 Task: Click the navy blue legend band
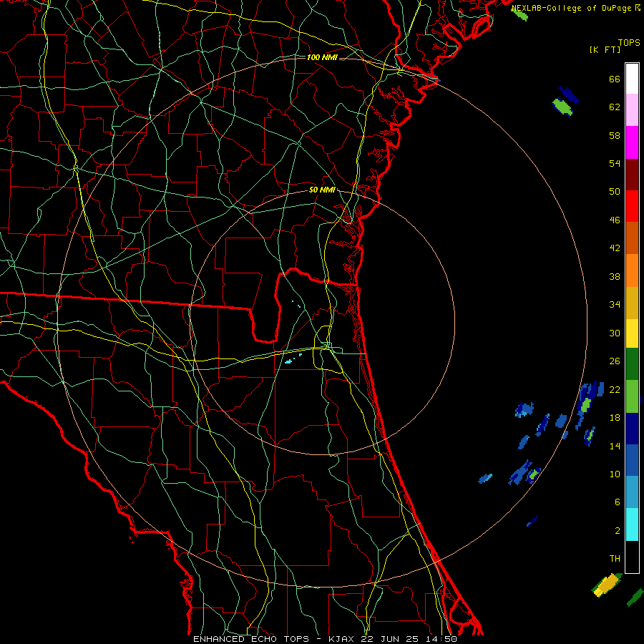[632, 429]
